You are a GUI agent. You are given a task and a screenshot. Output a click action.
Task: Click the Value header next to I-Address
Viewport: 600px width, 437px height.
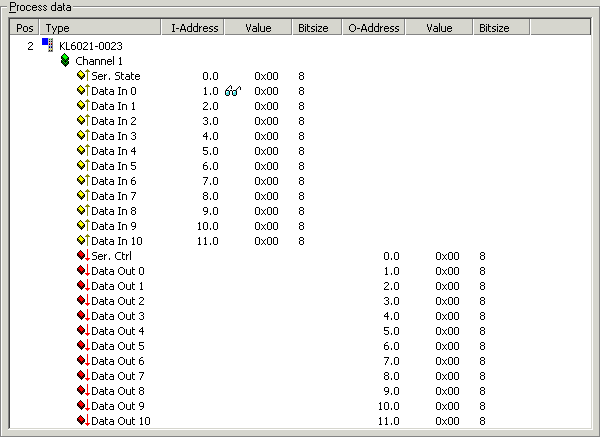(x=258, y=28)
